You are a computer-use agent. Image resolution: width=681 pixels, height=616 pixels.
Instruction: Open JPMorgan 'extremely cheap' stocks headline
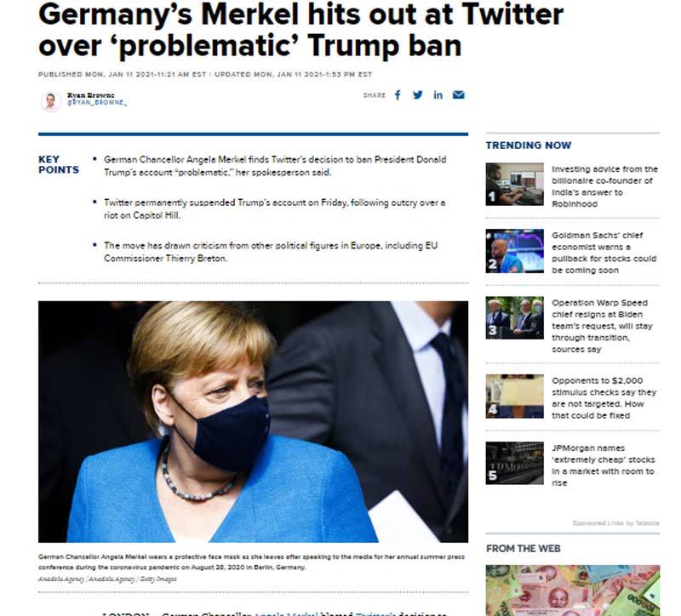click(x=603, y=465)
